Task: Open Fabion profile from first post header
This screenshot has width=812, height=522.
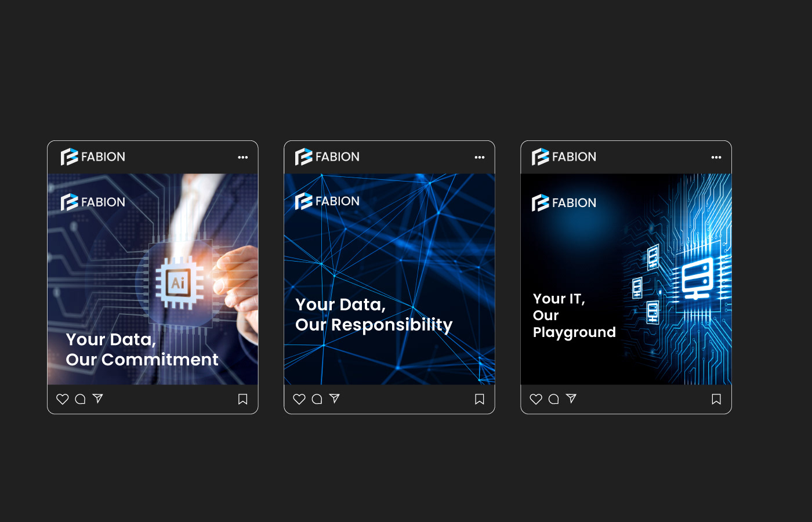Action: coord(93,157)
